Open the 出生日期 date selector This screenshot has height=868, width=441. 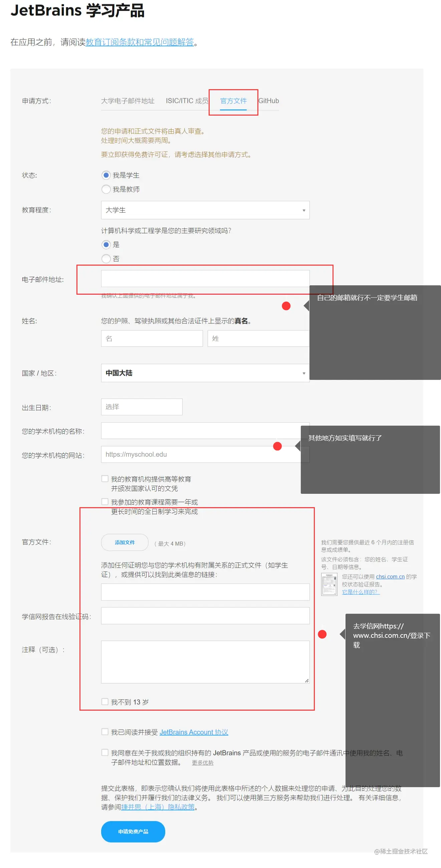tap(142, 407)
